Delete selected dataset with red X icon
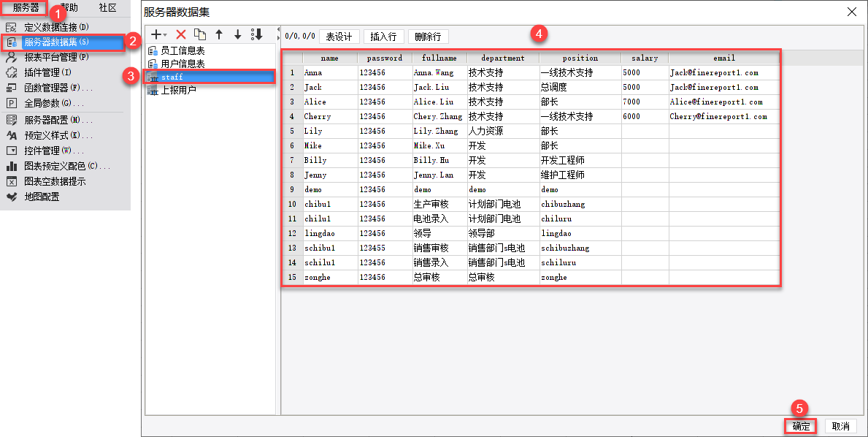Viewport: 868px width, 437px height. 181,35
